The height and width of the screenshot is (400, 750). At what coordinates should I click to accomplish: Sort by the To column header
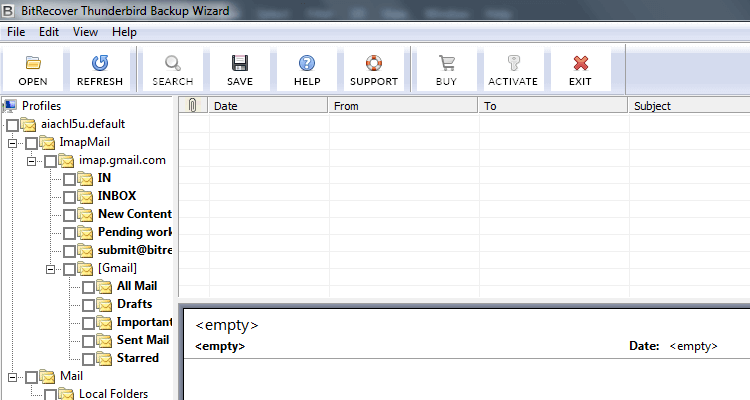[553, 105]
